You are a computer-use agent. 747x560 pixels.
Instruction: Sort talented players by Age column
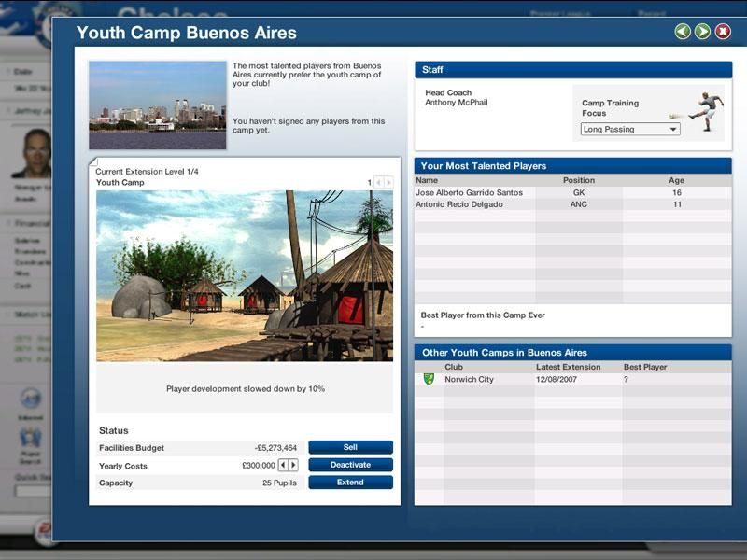click(676, 180)
